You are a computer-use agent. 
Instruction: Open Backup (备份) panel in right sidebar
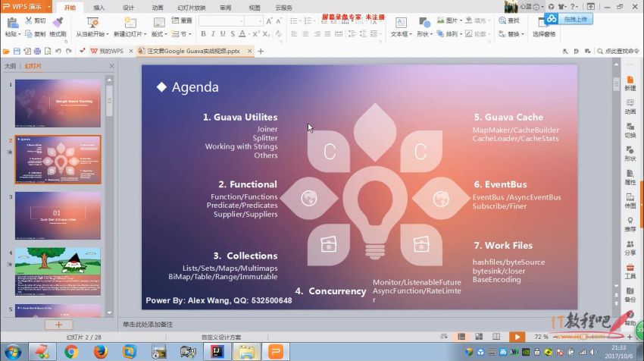(x=630, y=295)
